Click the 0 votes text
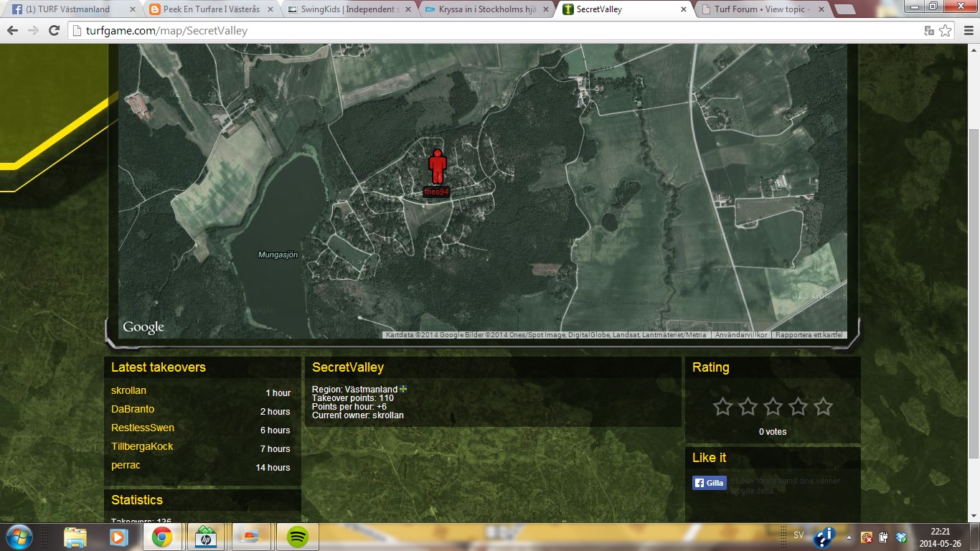The image size is (980, 551). (773, 432)
